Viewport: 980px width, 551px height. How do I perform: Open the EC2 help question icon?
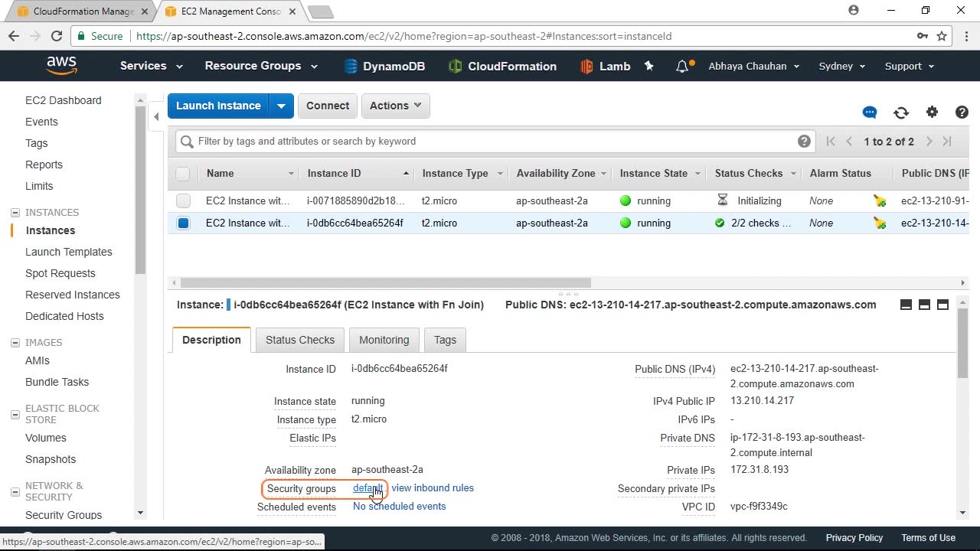point(962,112)
